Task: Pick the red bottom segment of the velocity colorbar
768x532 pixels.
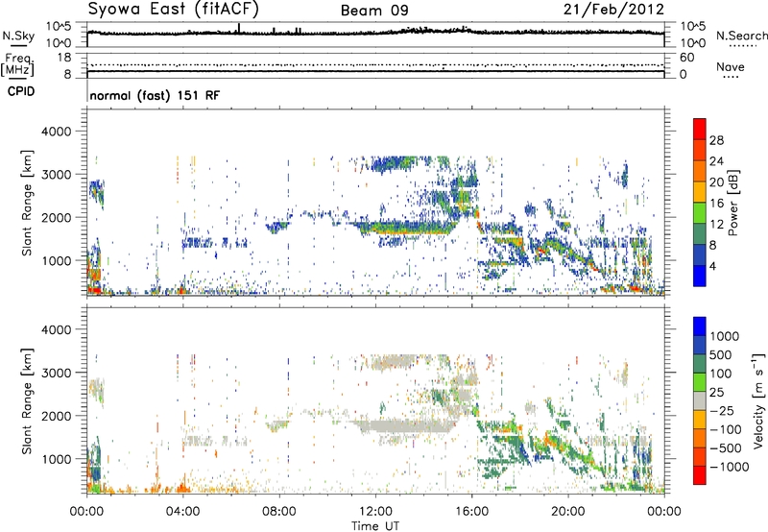Action: tap(700, 475)
